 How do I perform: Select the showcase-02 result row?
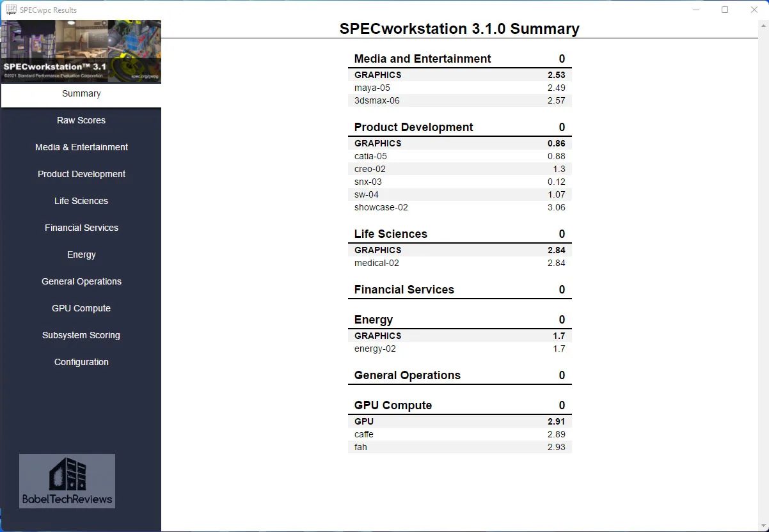pyautogui.click(x=460, y=207)
